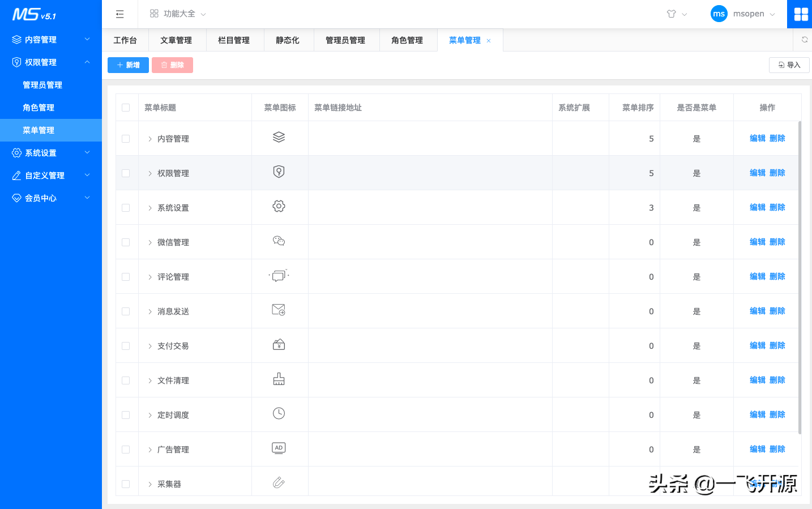The width and height of the screenshot is (812, 509).
Task: Open the msopen account dropdown
Action: pyautogui.click(x=743, y=14)
